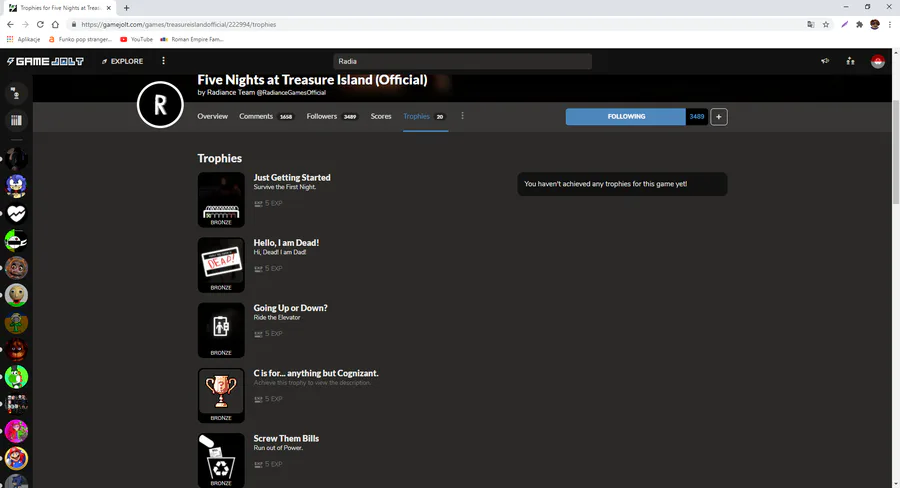
Task: Open the Explore page in the top bar
Action: click(122, 61)
